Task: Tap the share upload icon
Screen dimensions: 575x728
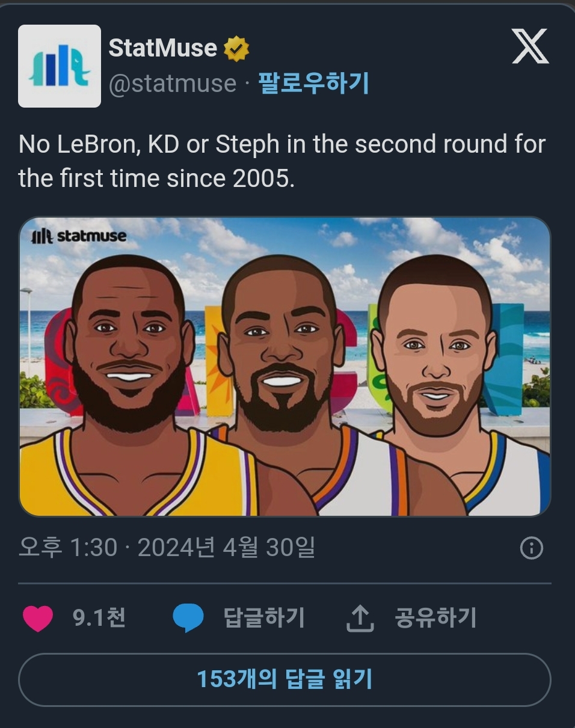Action: (360, 619)
